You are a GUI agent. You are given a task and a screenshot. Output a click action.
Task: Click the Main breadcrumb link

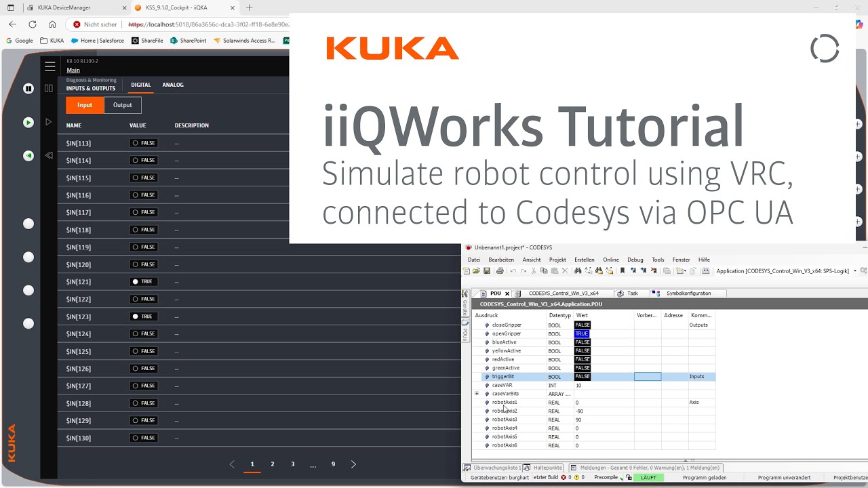point(73,70)
